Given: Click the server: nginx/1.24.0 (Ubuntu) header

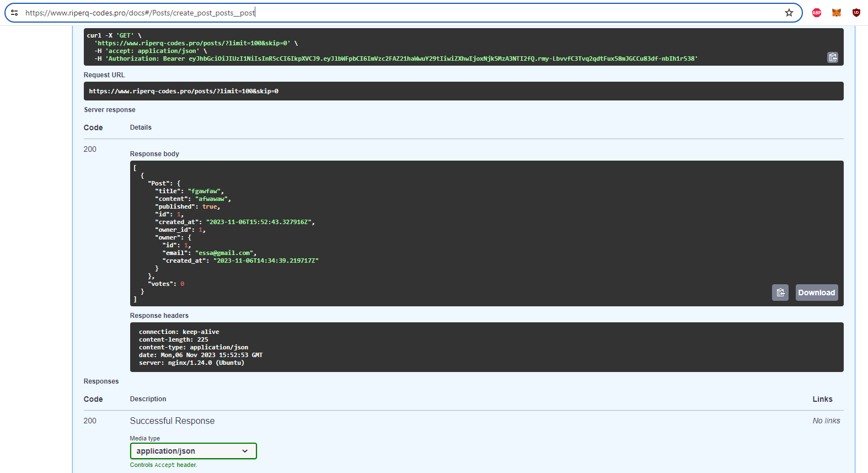Looking at the screenshot, I should point(191,363).
